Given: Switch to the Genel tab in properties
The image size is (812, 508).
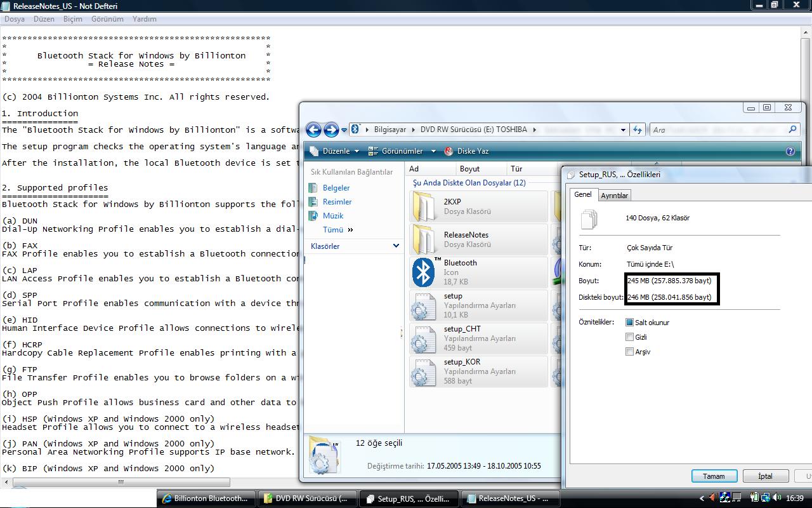Looking at the screenshot, I should click(583, 194).
